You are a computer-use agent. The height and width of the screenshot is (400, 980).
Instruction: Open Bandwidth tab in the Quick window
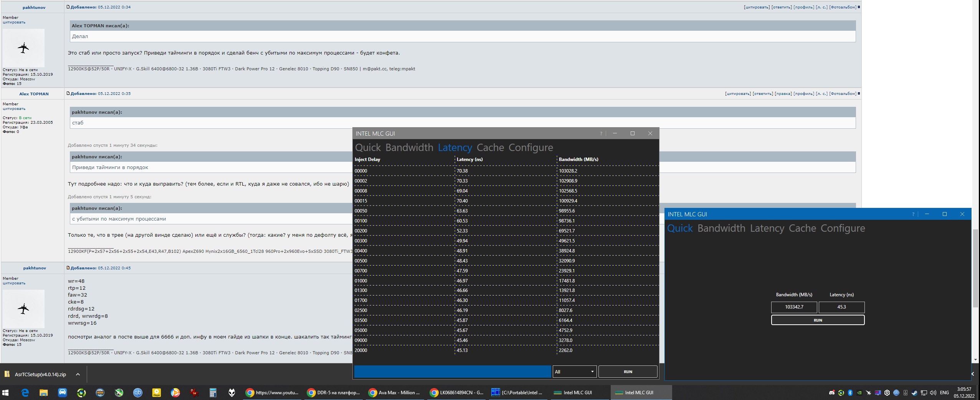721,228
